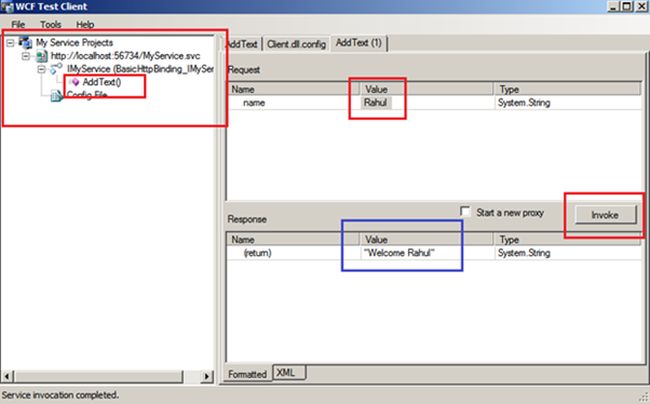The width and height of the screenshot is (650, 404).
Task: Click the Request grid Type column header
Action: coord(568,89)
